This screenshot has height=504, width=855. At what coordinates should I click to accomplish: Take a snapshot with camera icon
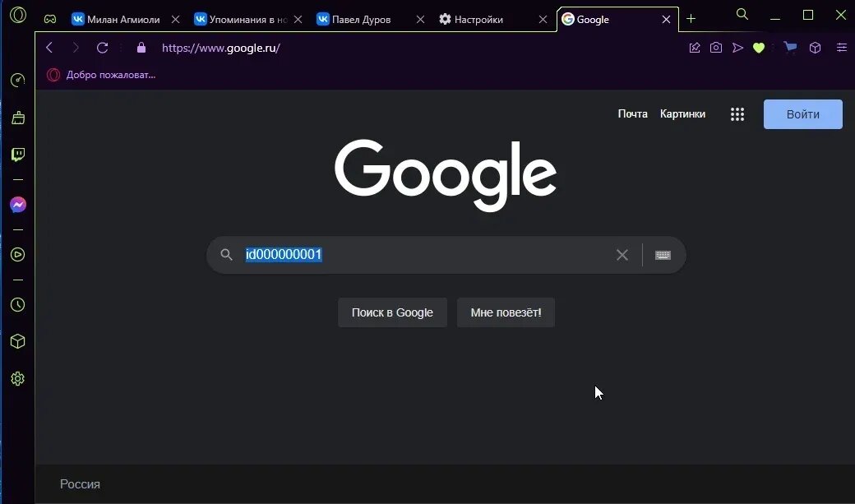(x=716, y=48)
